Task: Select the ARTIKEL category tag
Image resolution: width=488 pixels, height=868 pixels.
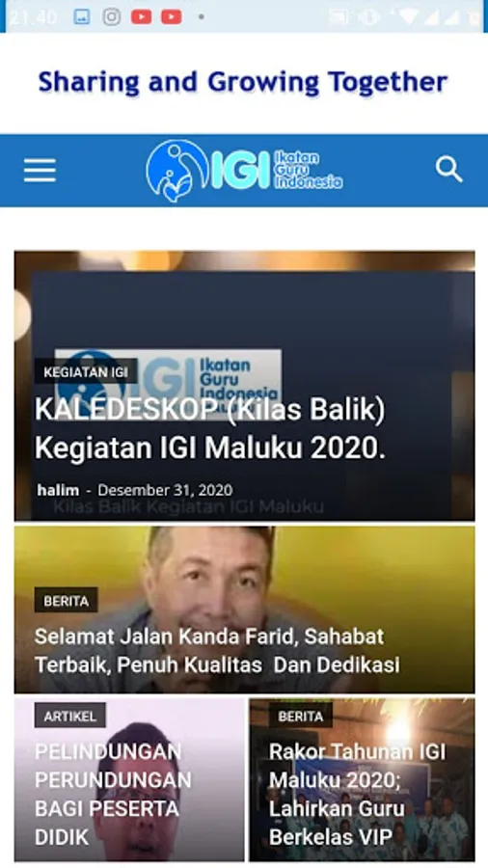Action: [x=70, y=716]
